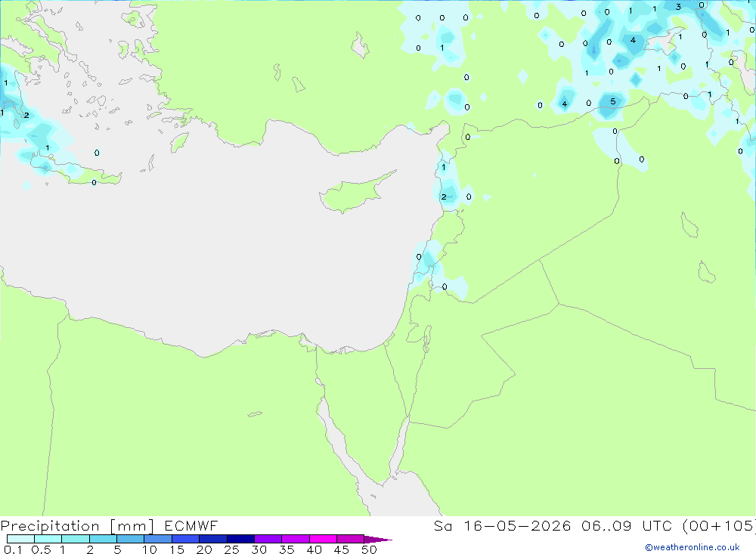
Task: Pick the 0.5–1 mm legend color swatch
Action: [x=48, y=539]
